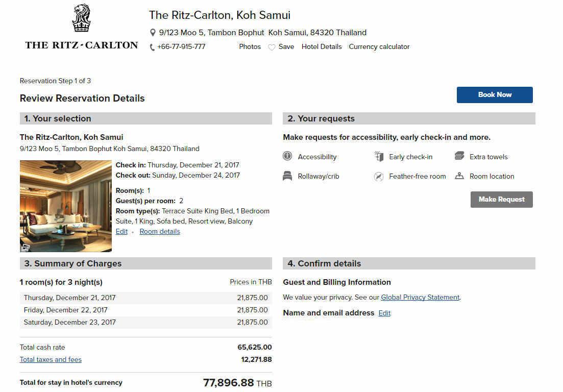
Task: Edit the room selection
Action: point(121,231)
